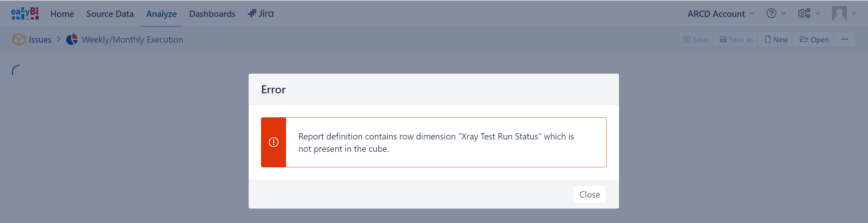Create a New report

point(776,39)
